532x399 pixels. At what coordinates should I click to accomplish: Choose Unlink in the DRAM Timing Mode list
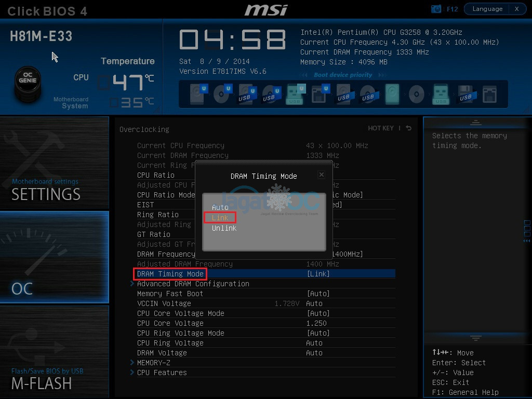pos(224,228)
